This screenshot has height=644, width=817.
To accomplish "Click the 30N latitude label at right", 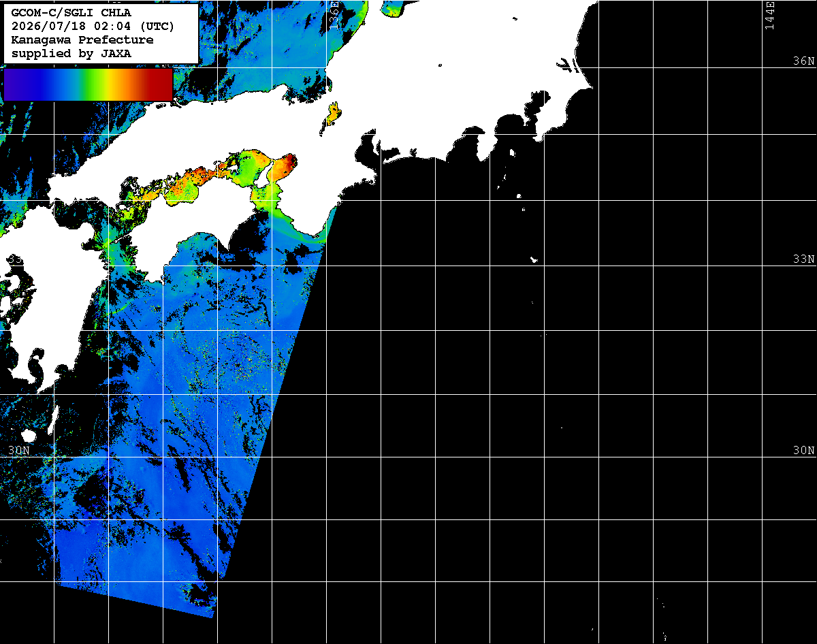I will pyautogui.click(x=804, y=451).
